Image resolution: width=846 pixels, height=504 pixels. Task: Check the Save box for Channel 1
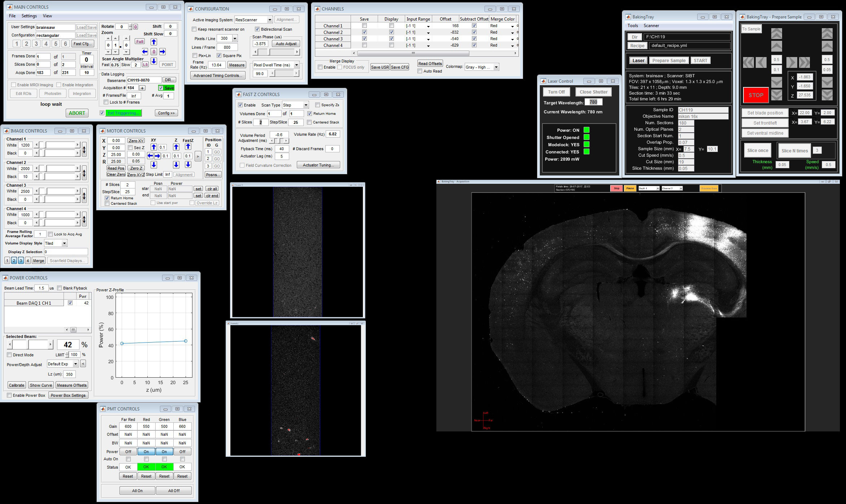[x=364, y=26]
